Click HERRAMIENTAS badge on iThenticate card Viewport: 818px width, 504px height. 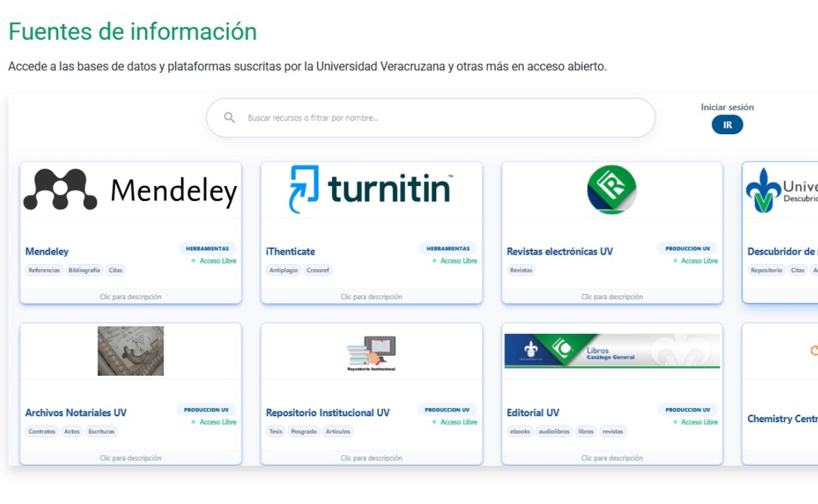pyautogui.click(x=448, y=249)
